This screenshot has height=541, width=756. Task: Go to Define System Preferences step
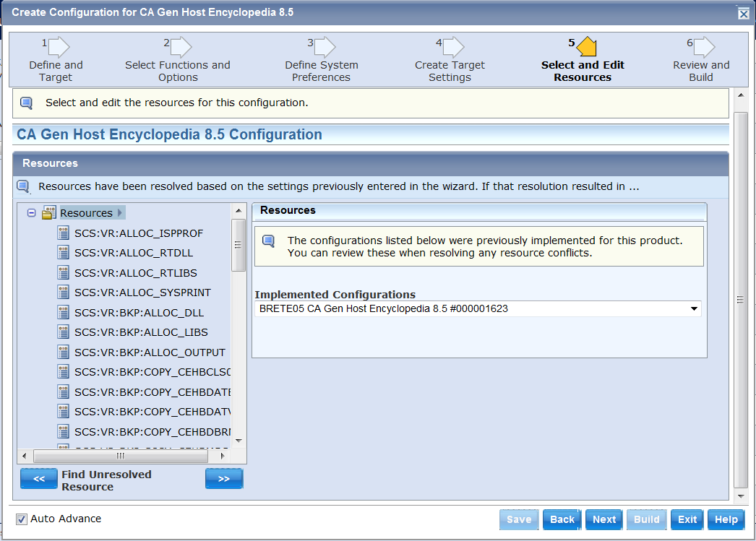[x=321, y=71]
